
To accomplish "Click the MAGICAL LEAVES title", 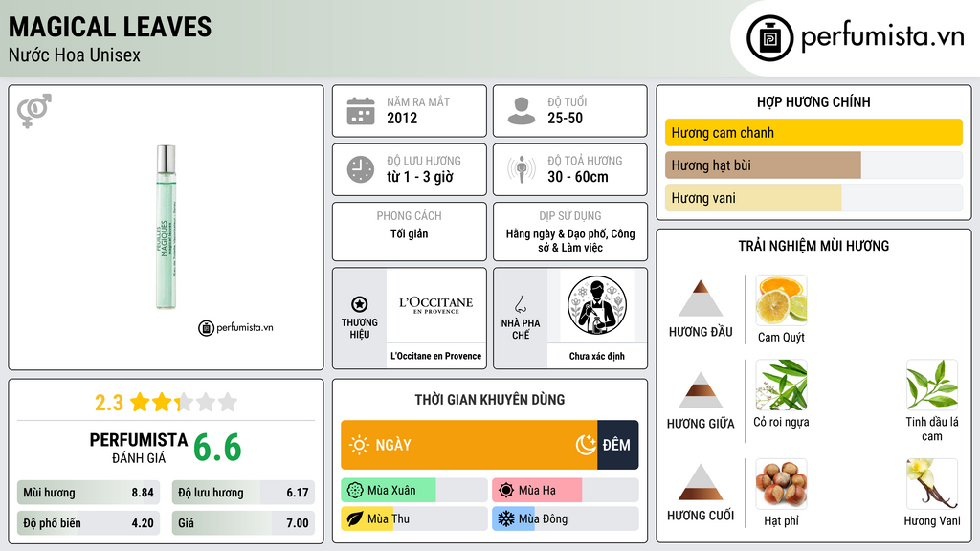I will 110,28.
